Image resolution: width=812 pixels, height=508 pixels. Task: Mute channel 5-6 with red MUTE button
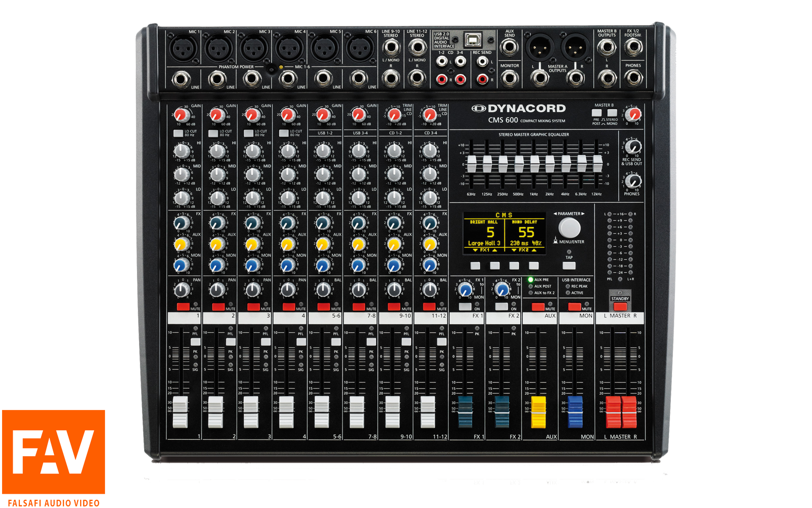click(x=324, y=307)
